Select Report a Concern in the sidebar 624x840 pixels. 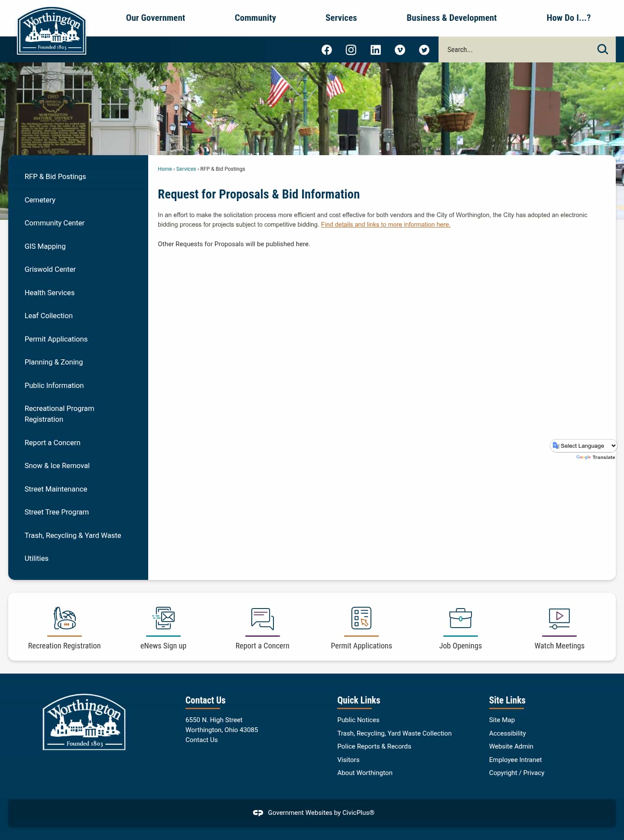(x=52, y=443)
